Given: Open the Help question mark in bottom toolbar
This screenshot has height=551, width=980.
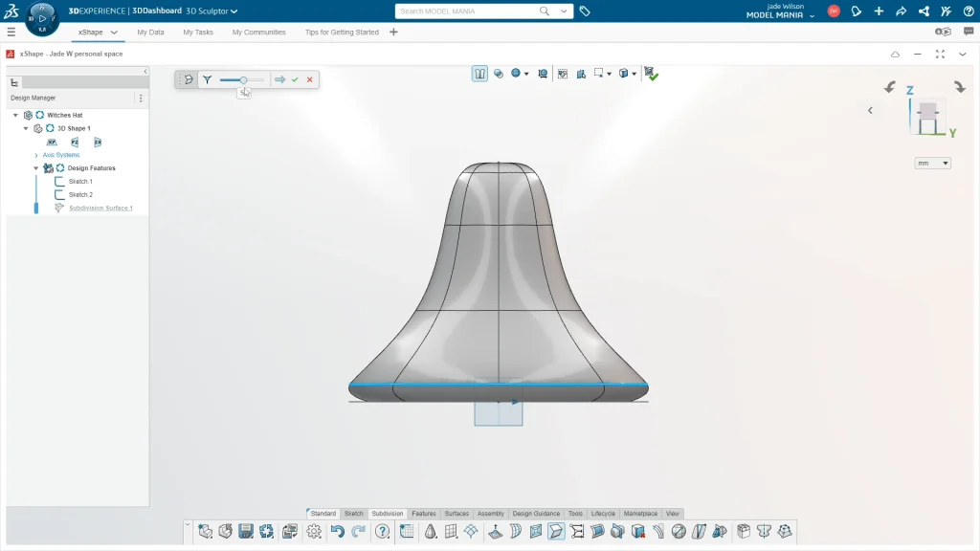Looking at the screenshot, I should (x=382, y=531).
